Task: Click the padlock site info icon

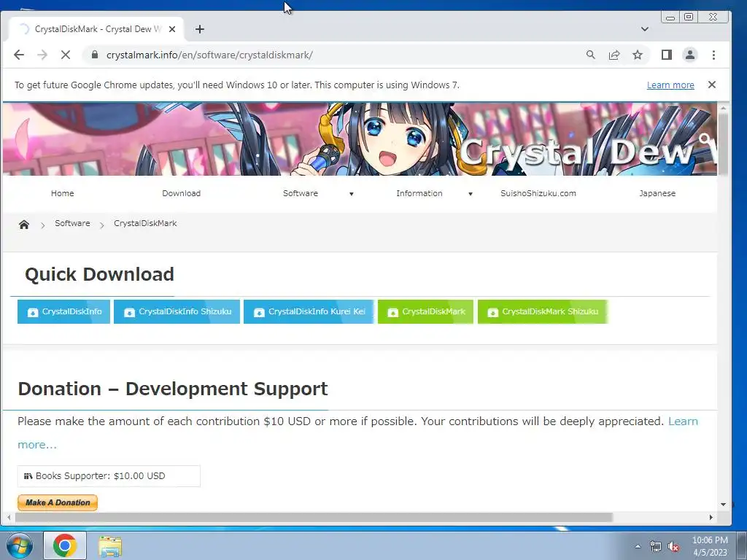Action: 95,55
